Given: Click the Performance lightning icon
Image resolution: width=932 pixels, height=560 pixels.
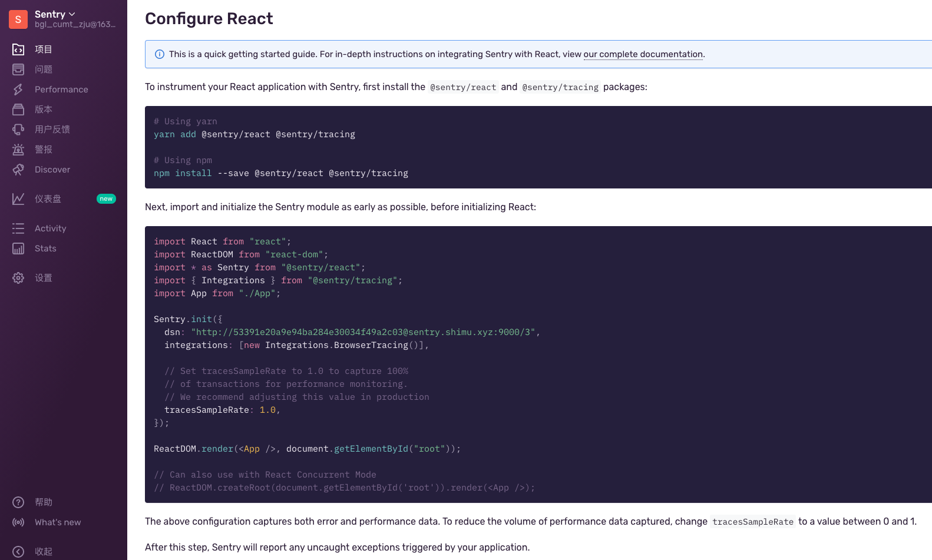Looking at the screenshot, I should [x=18, y=90].
